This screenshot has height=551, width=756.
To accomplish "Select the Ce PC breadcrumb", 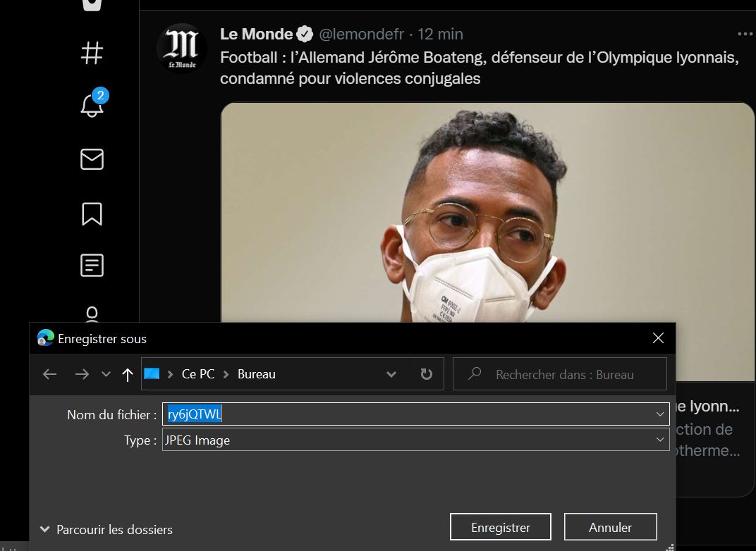I will tap(197, 374).
